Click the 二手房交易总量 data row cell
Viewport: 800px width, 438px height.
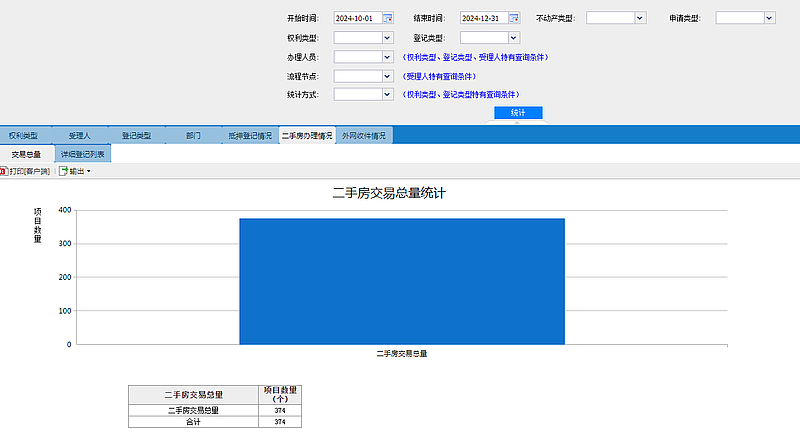(x=193, y=410)
